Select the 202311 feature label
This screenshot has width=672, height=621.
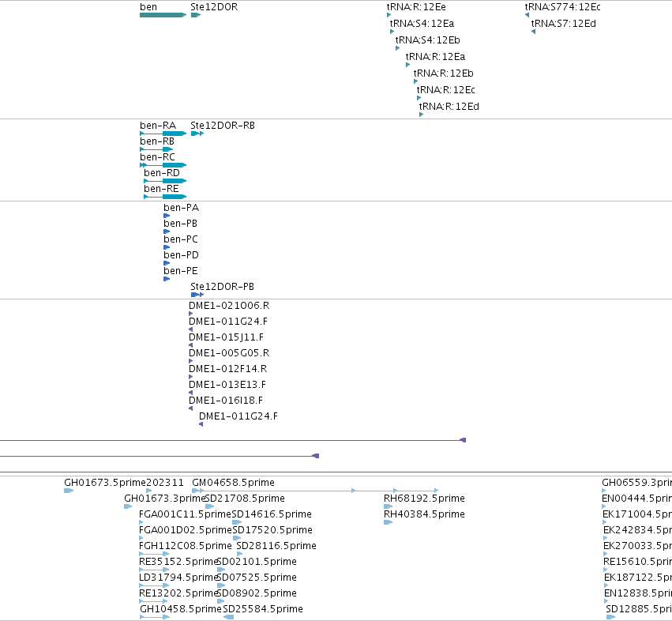(165, 483)
